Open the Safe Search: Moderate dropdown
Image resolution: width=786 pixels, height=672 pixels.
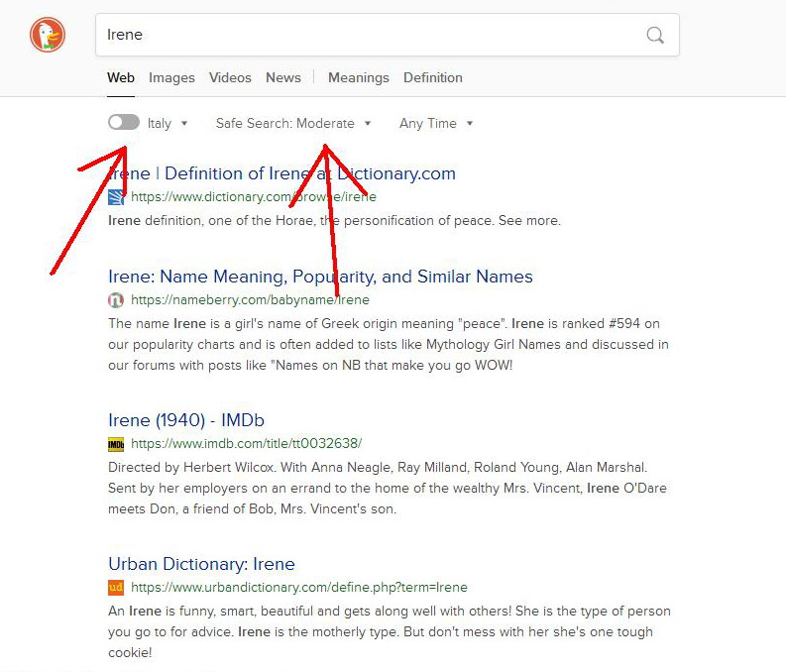click(x=293, y=123)
